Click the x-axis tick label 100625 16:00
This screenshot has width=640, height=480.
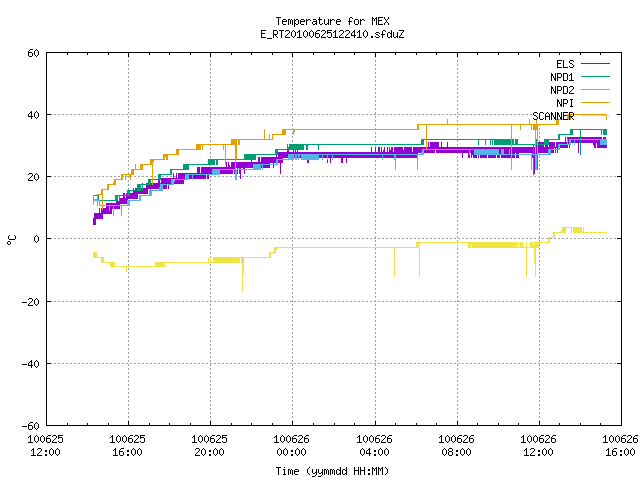pos(127,446)
